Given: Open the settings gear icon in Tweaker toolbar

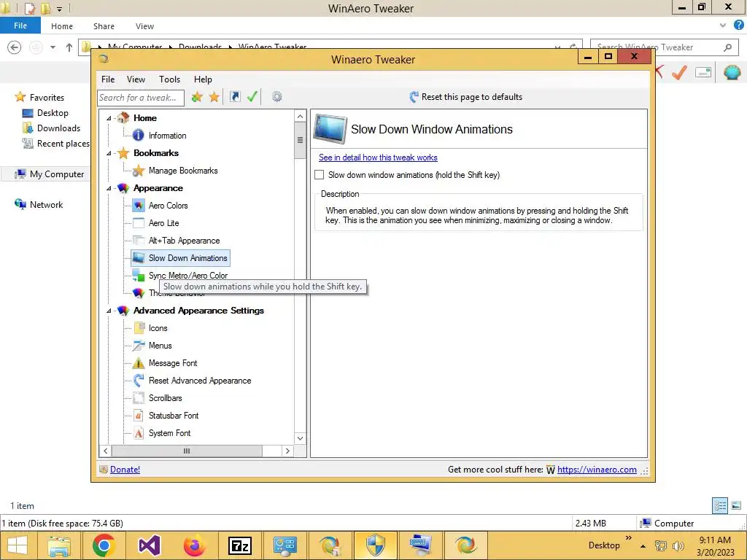Looking at the screenshot, I should point(276,97).
